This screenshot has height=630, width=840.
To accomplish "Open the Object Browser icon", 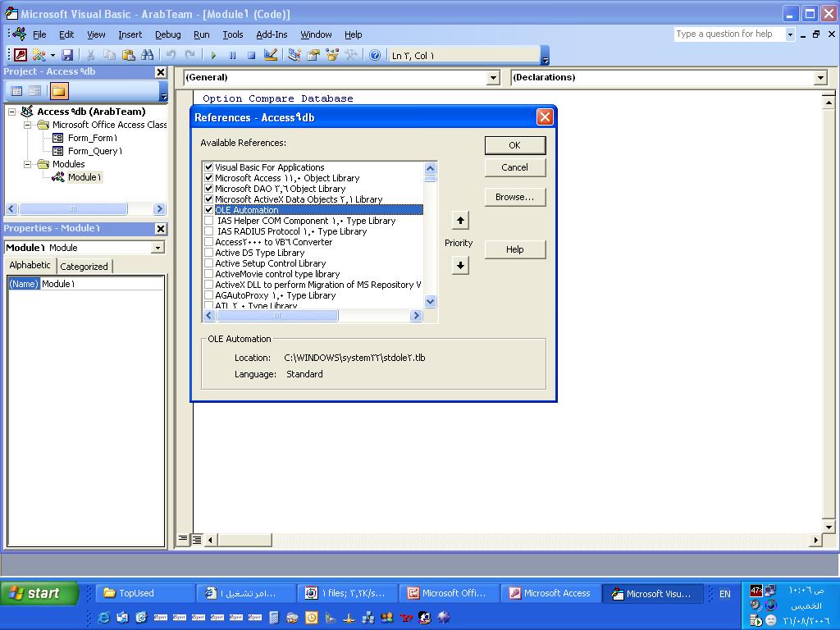I will click(332, 55).
